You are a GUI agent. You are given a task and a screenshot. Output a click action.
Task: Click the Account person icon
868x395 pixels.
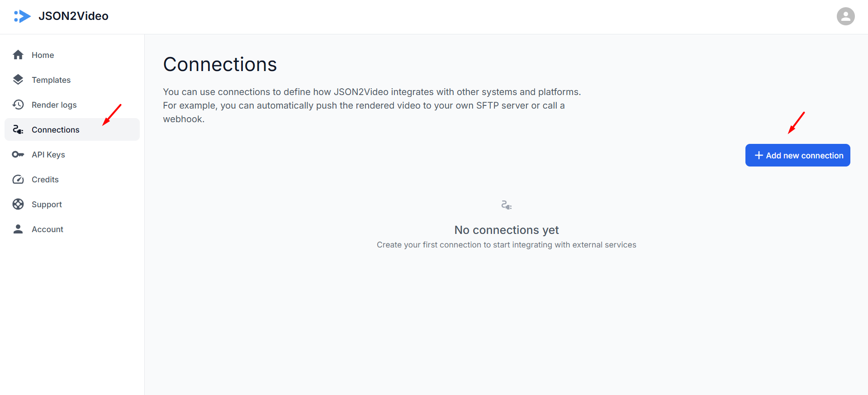(x=18, y=229)
